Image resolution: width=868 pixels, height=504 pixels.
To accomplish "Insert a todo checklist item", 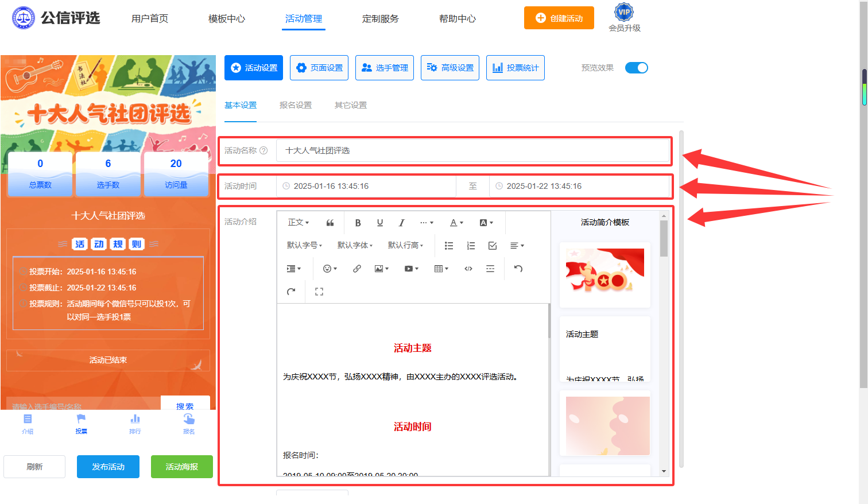I will [x=493, y=246].
